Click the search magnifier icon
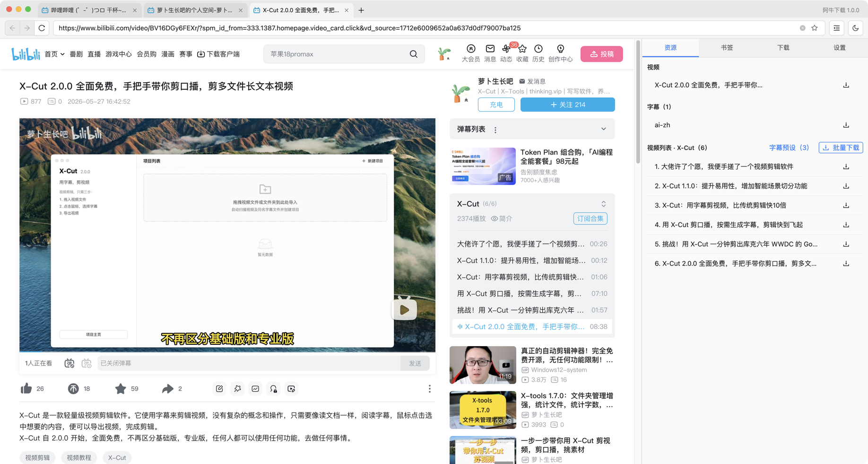 pyautogui.click(x=414, y=54)
